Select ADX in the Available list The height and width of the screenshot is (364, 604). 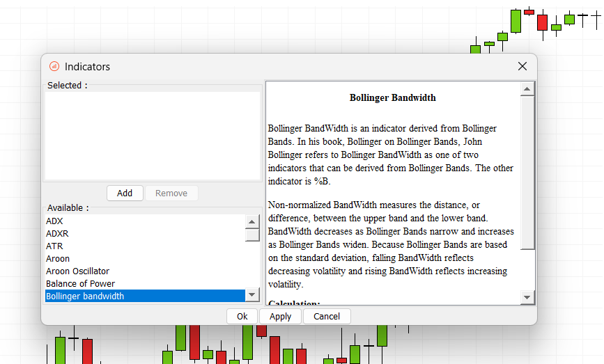pyautogui.click(x=145, y=221)
